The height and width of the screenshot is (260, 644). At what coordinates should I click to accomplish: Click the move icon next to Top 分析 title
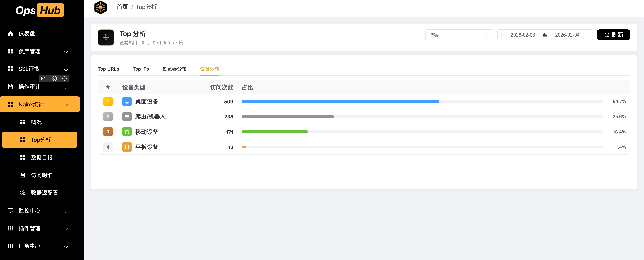tap(106, 37)
